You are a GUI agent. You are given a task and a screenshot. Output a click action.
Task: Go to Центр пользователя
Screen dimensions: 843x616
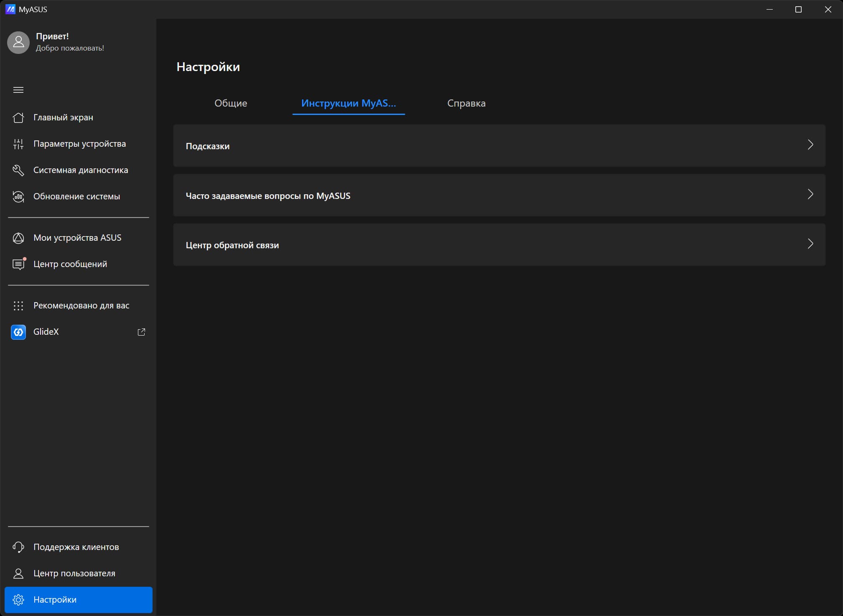point(74,573)
